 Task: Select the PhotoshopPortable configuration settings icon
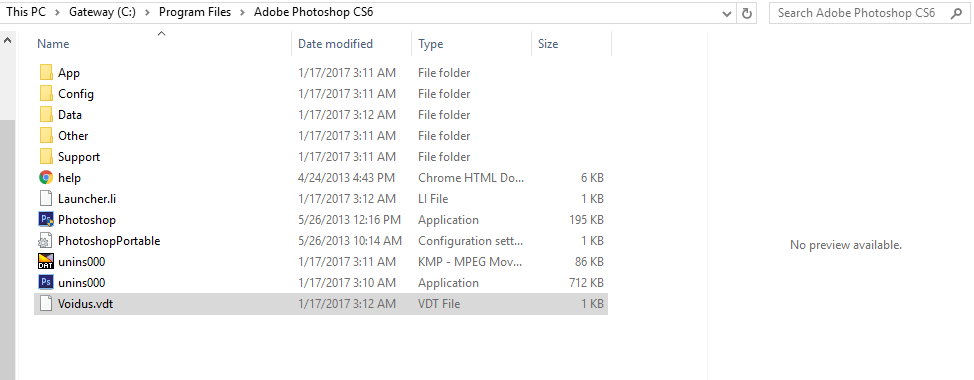click(46, 240)
